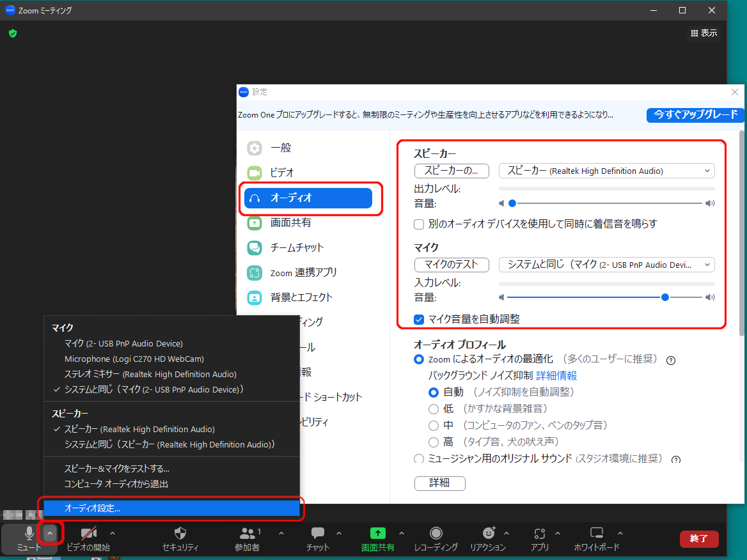Click the mute microphone icon
This screenshot has width=747, height=560.
tap(29, 533)
